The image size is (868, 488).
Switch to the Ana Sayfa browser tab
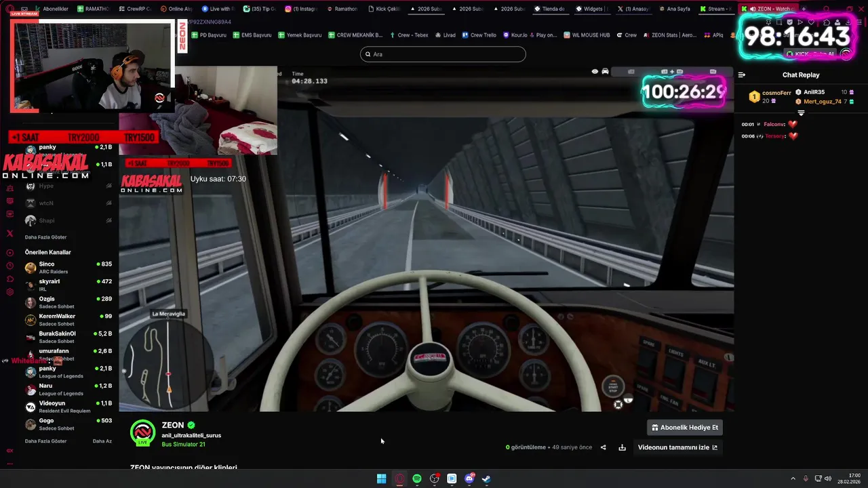(x=673, y=9)
